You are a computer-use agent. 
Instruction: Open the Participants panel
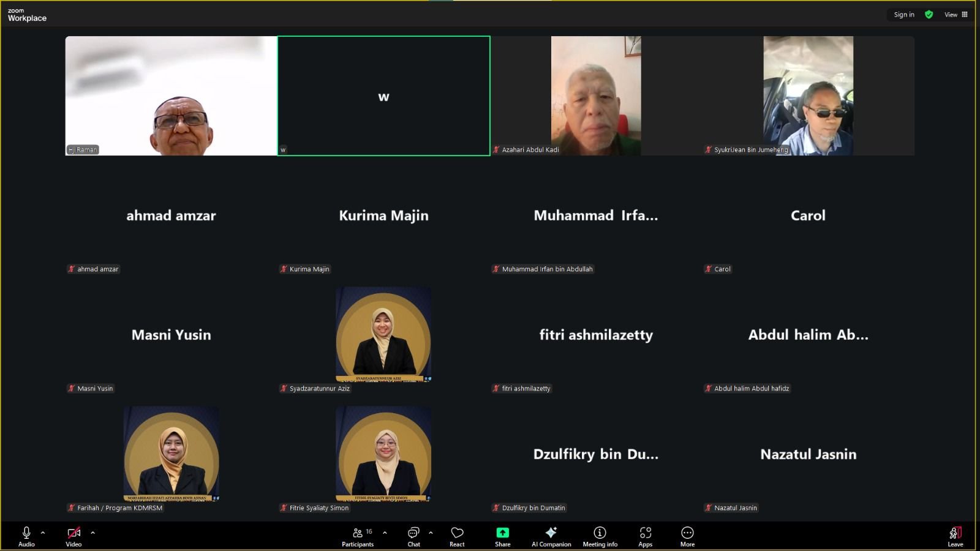click(358, 536)
